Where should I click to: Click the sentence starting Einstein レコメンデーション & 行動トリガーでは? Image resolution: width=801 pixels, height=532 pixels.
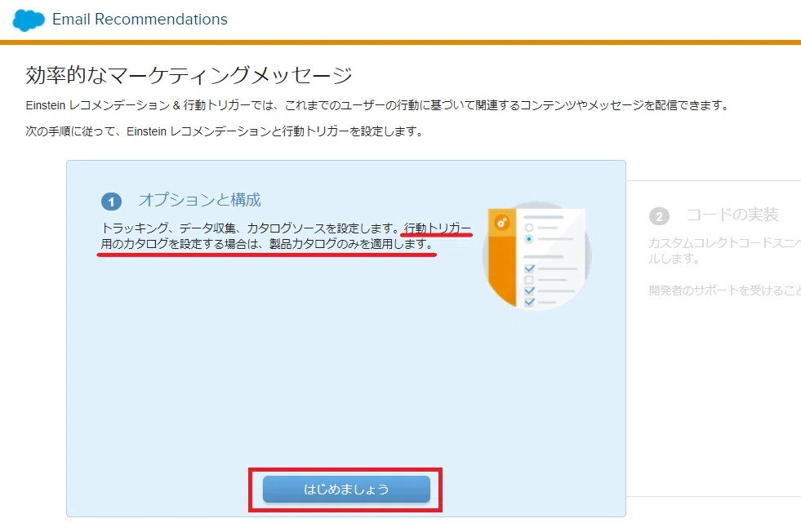click(x=377, y=105)
